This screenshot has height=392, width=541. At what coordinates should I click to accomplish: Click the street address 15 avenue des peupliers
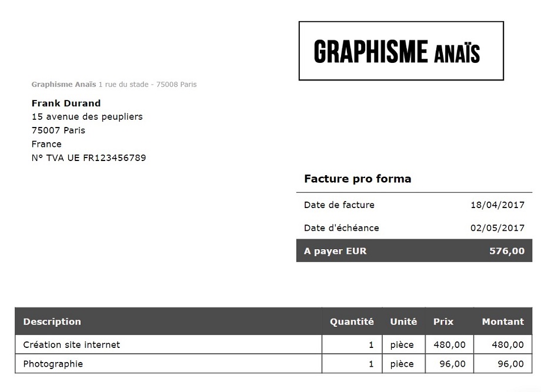pyautogui.click(x=87, y=117)
